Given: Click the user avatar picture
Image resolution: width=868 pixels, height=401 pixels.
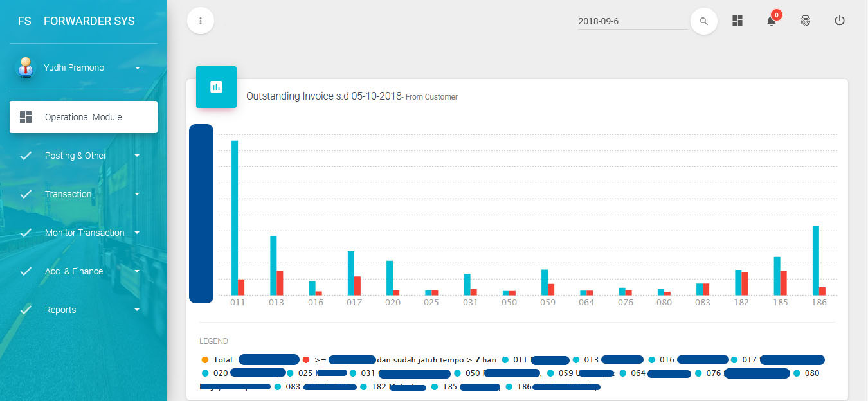Looking at the screenshot, I should 26,67.
